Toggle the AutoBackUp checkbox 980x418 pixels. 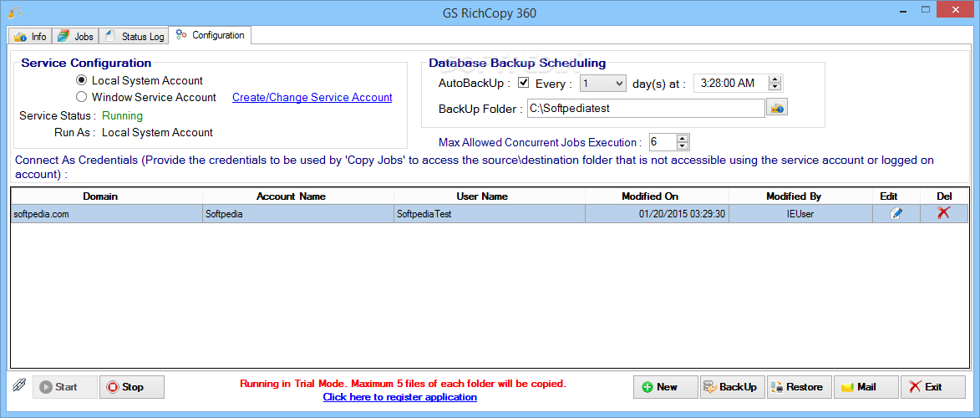pyautogui.click(x=524, y=83)
